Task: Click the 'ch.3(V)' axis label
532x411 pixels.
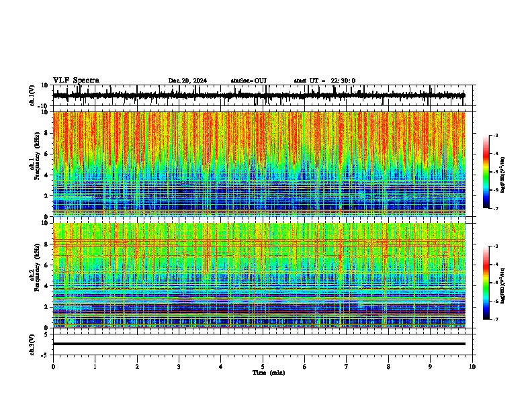Action: pos(32,345)
